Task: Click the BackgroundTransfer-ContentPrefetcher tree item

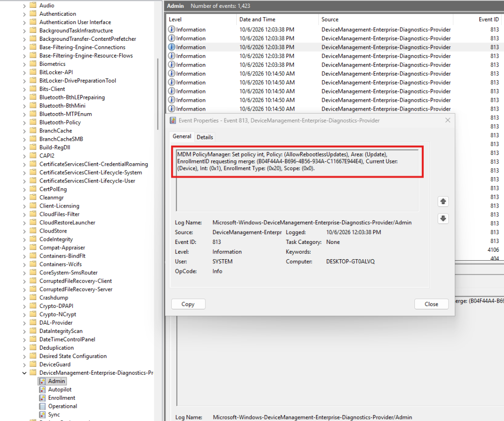Action: pos(88,39)
